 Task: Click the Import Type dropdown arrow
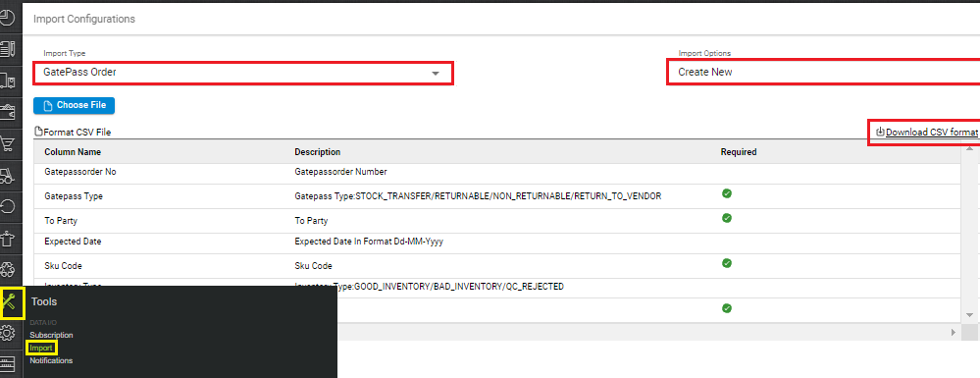pos(436,74)
